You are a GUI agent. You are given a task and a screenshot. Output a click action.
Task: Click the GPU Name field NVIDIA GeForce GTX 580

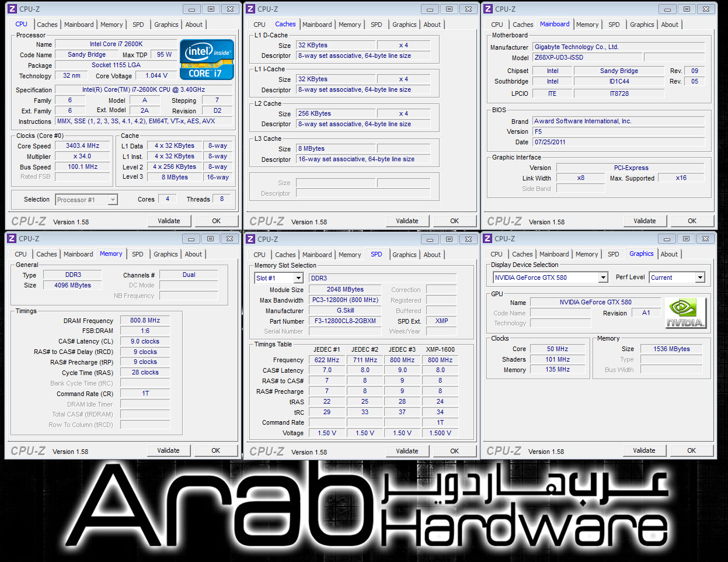595,302
